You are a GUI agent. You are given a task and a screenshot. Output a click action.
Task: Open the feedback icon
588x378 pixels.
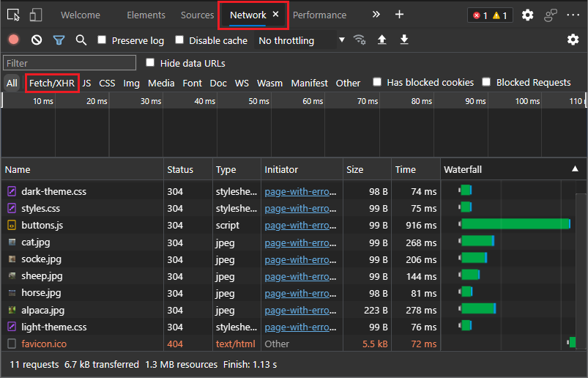pos(550,15)
